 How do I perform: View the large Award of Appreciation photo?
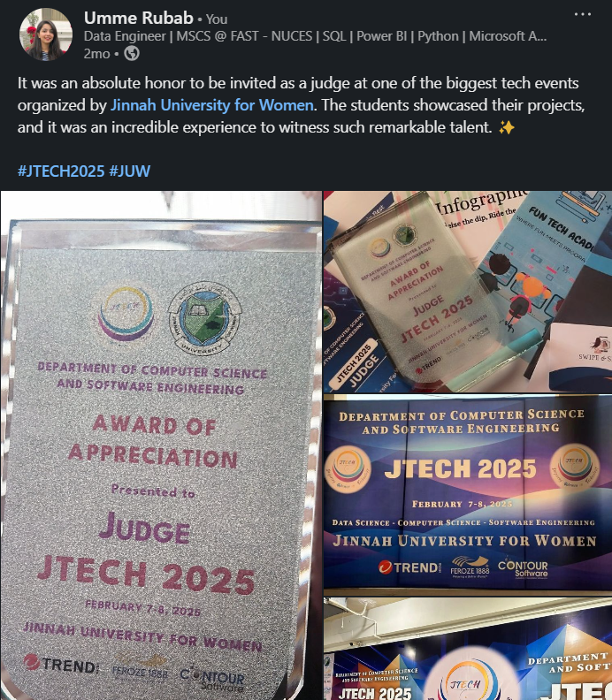[161, 445]
